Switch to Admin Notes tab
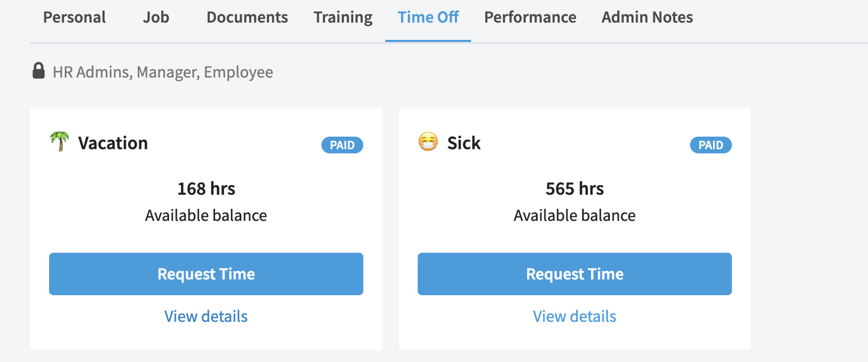The width and height of the screenshot is (868, 362). coord(647,17)
